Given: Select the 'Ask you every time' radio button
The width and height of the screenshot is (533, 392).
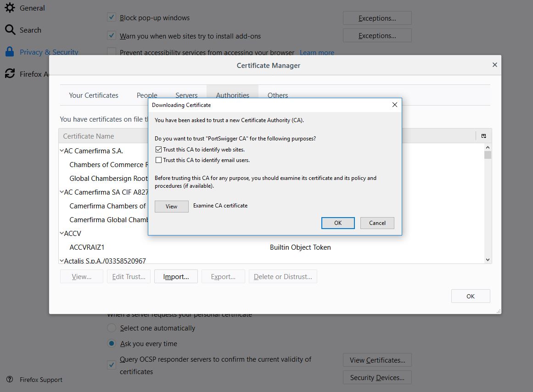Looking at the screenshot, I should tap(111, 343).
